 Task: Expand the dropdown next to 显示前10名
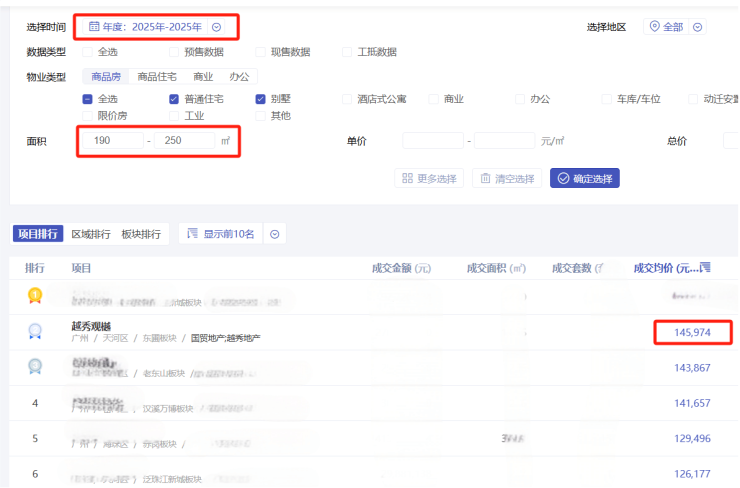click(274, 234)
